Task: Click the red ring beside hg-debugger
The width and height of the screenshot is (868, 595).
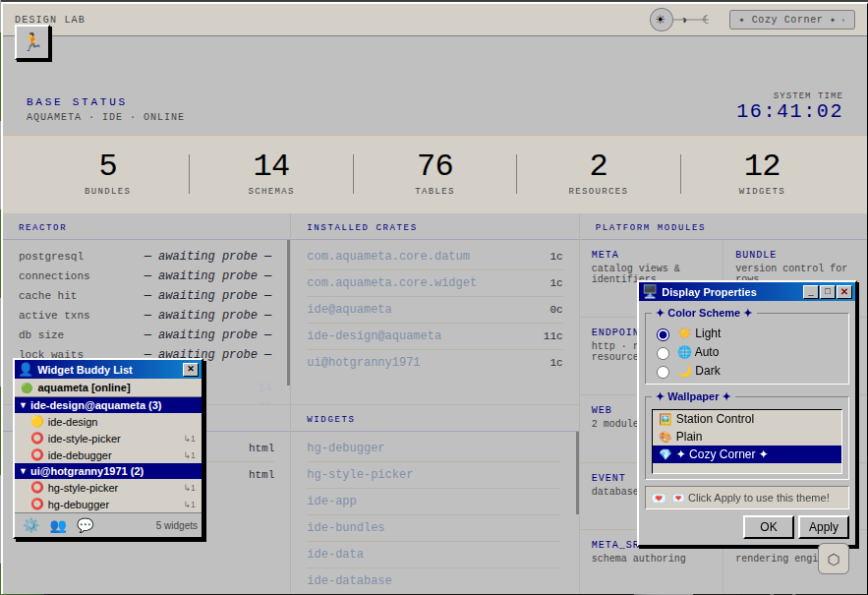Action: coord(37,505)
